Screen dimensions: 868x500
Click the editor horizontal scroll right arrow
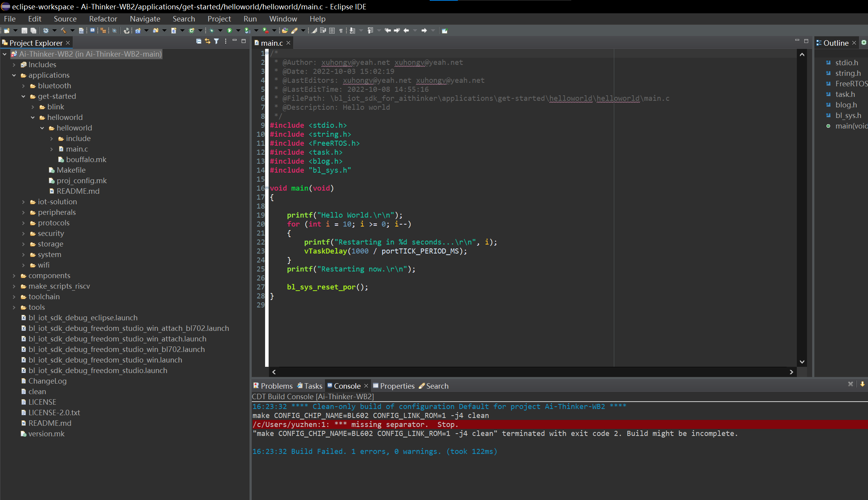point(791,372)
